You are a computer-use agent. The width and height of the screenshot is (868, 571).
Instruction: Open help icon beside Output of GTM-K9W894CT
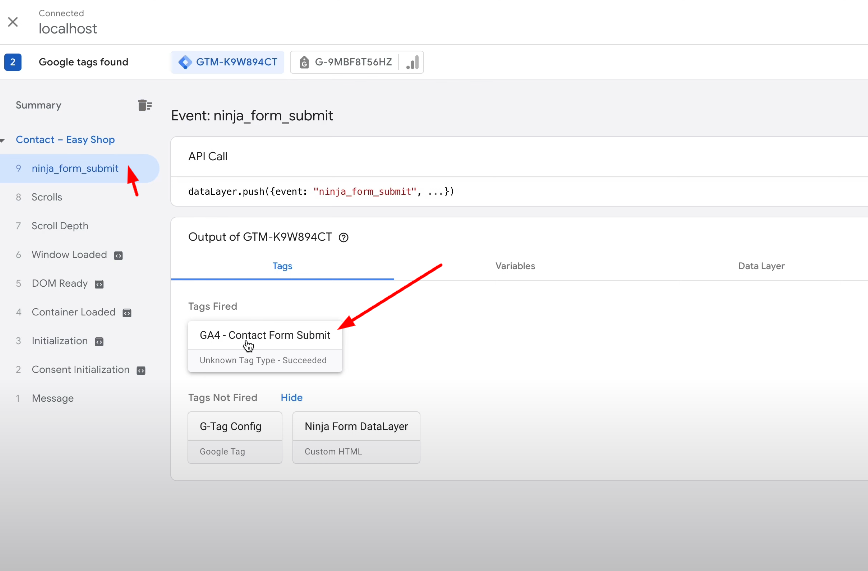[x=343, y=238]
